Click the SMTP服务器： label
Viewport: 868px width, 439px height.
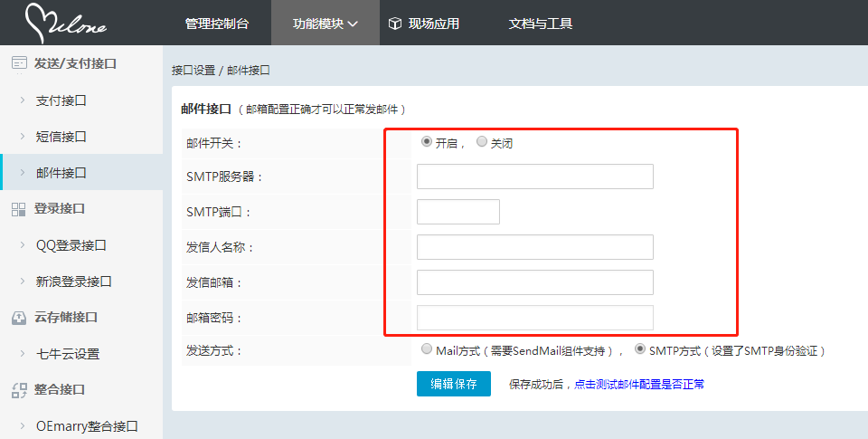224,177
